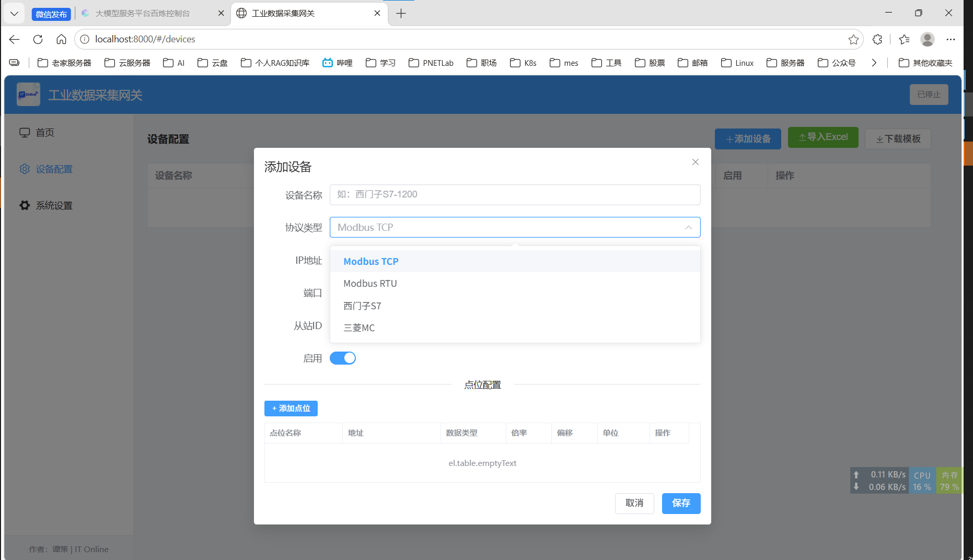Open the 股票 bookmark folder
This screenshot has height=560, width=973.
(650, 63)
